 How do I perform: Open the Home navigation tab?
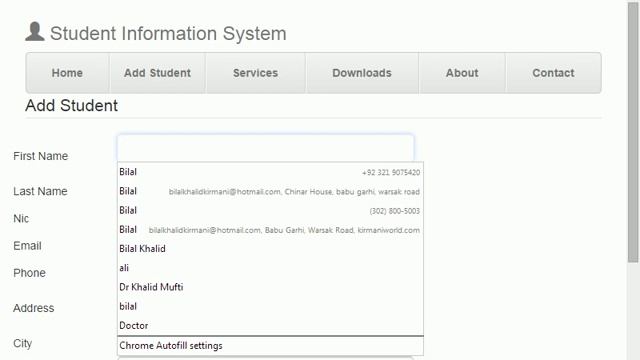coord(67,73)
